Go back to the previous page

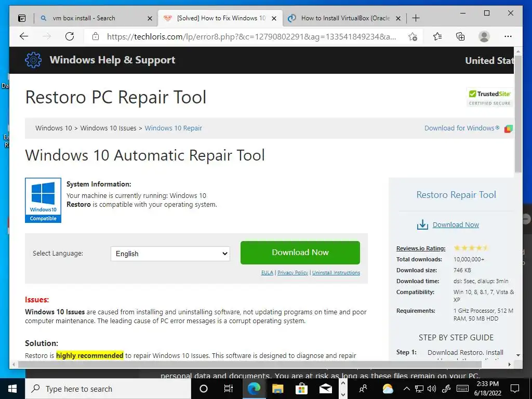point(24,36)
